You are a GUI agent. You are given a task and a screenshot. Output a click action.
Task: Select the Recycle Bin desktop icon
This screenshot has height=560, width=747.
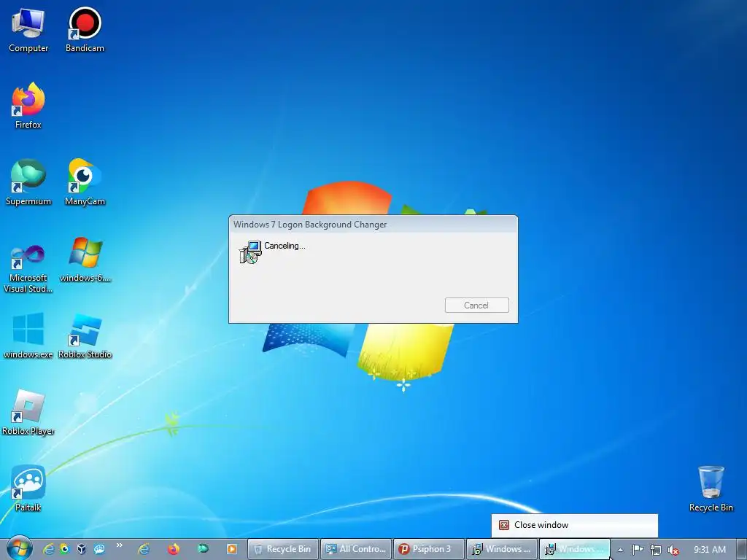[x=711, y=489]
